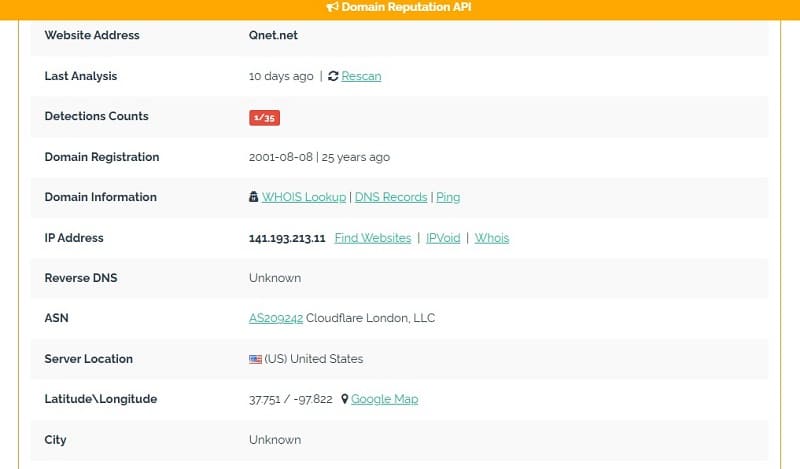
Task: Click the '10 days ago' analysis text
Action: (281, 76)
